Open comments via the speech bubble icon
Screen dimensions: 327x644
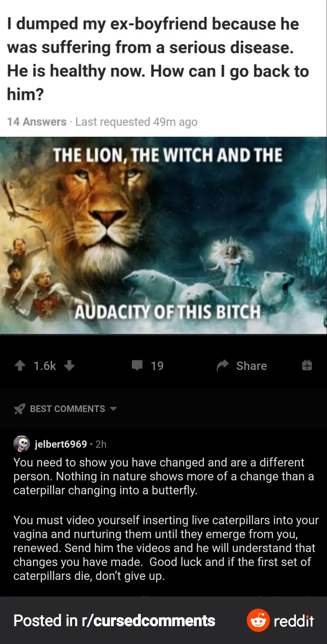[137, 365]
